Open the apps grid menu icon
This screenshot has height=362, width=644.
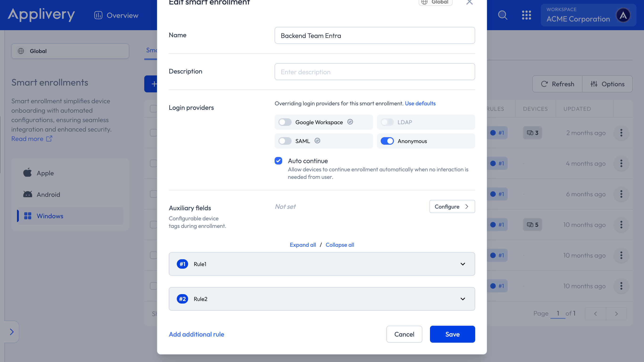tap(526, 15)
